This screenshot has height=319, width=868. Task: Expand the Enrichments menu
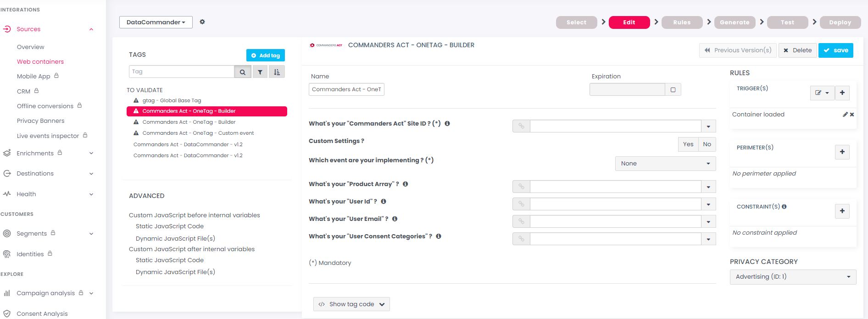91,153
